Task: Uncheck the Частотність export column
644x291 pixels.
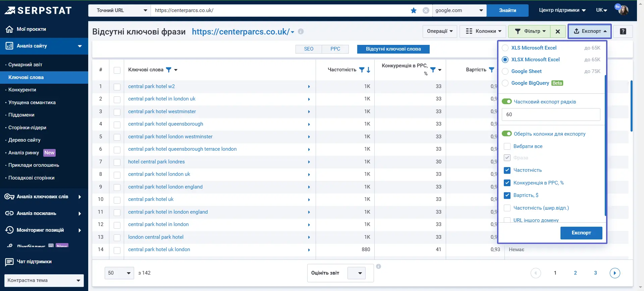Action: (x=507, y=170)
